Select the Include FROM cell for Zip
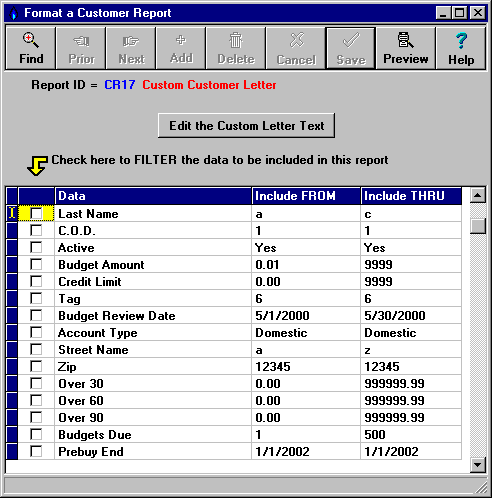 tap(306, 367)
